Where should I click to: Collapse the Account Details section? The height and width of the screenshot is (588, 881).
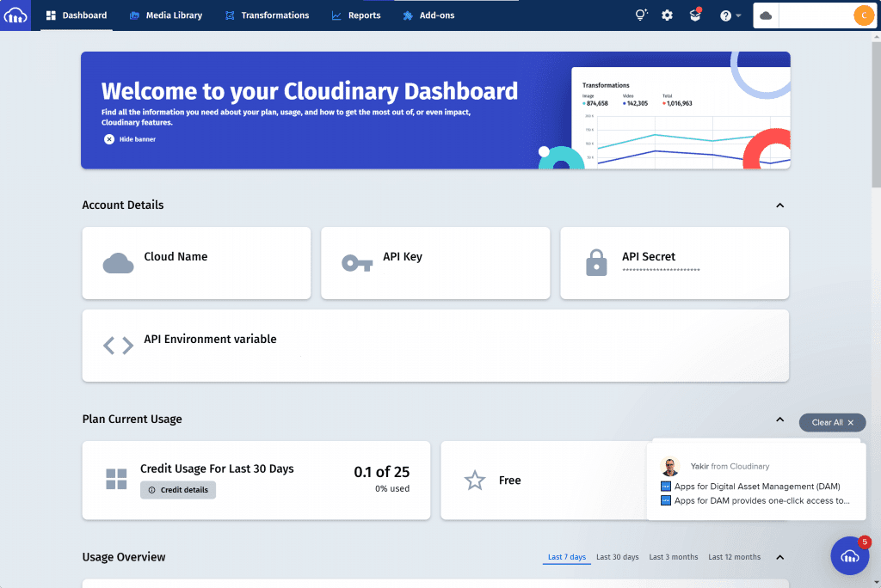(x=779, y=205)
